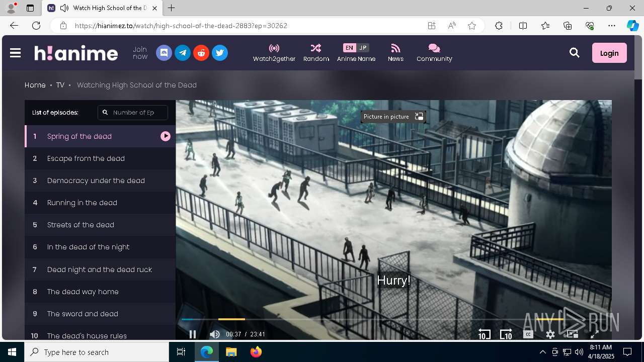Open Edge Settings and more menu
The image size is (644, 362).
(612, 26)
